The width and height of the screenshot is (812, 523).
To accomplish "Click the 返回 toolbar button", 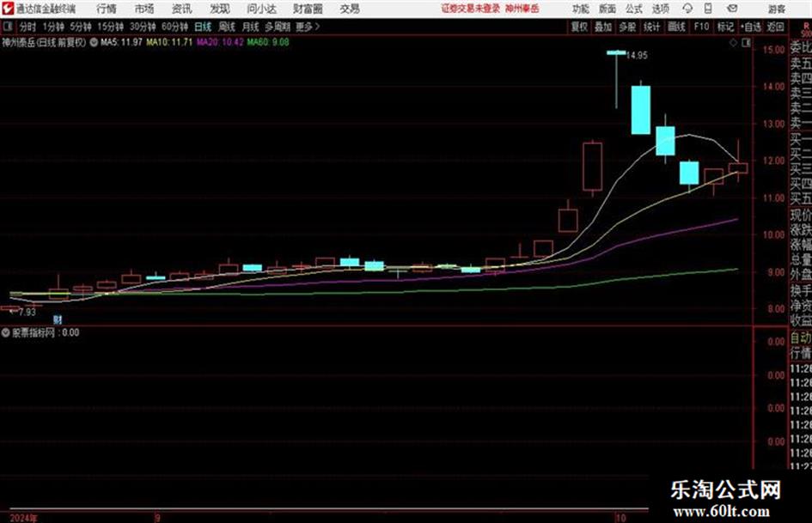I will click(775, 27).
